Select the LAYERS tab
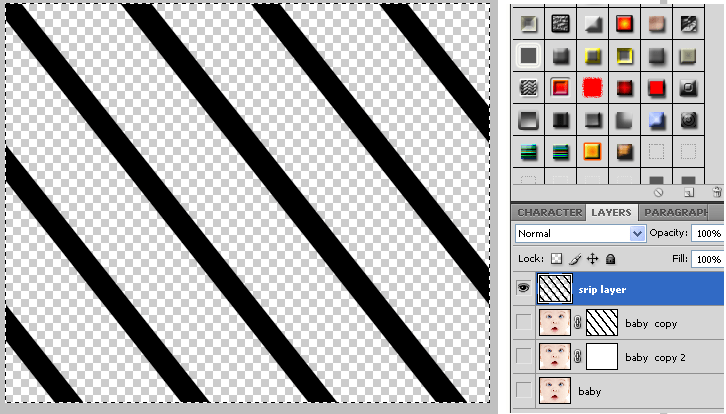 [x=611, y=213]
